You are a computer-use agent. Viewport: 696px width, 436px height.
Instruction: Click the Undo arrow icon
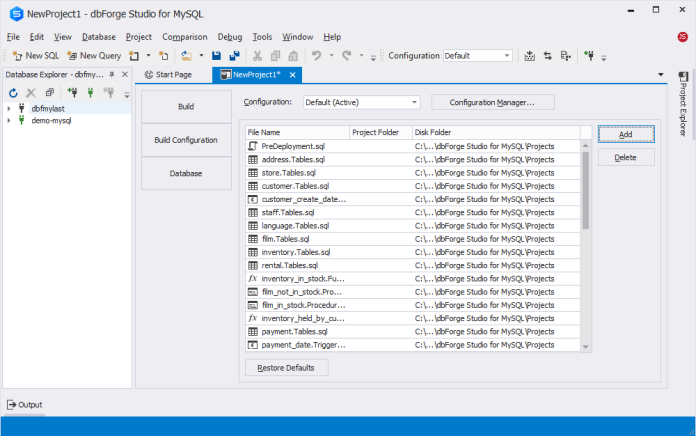point(316,56)
